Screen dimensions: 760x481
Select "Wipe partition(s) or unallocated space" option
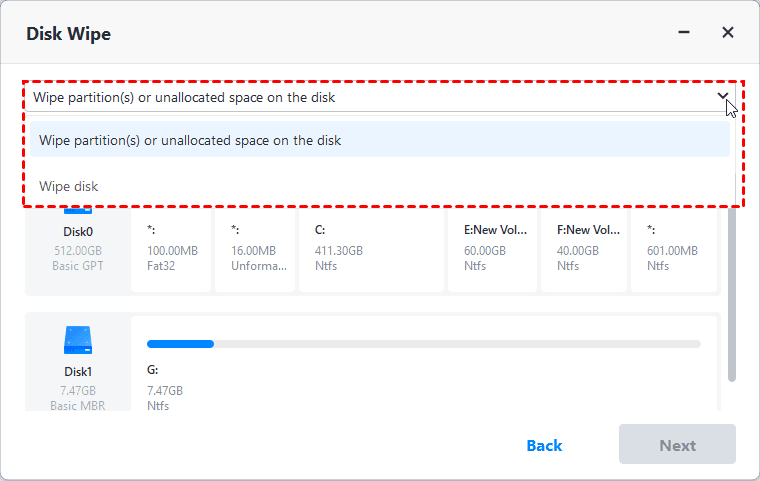pyautogui.click(x=190, y=141)
